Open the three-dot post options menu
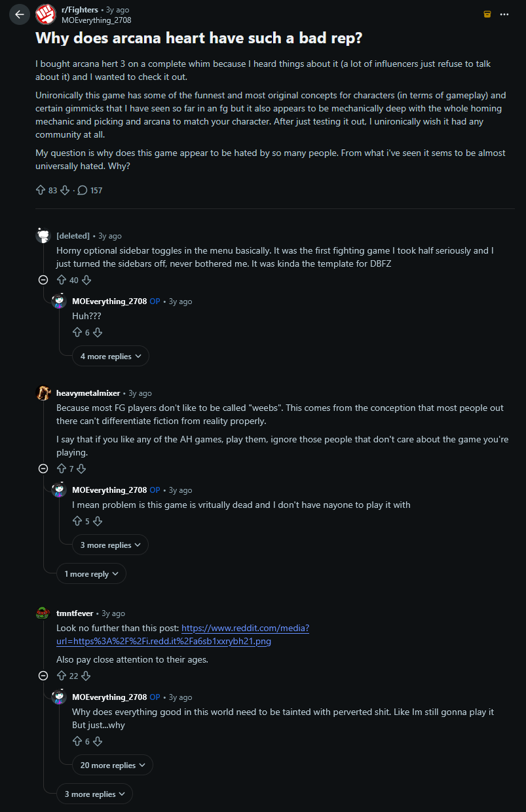This screenshot has width=526, height=812. coord(504,14)
